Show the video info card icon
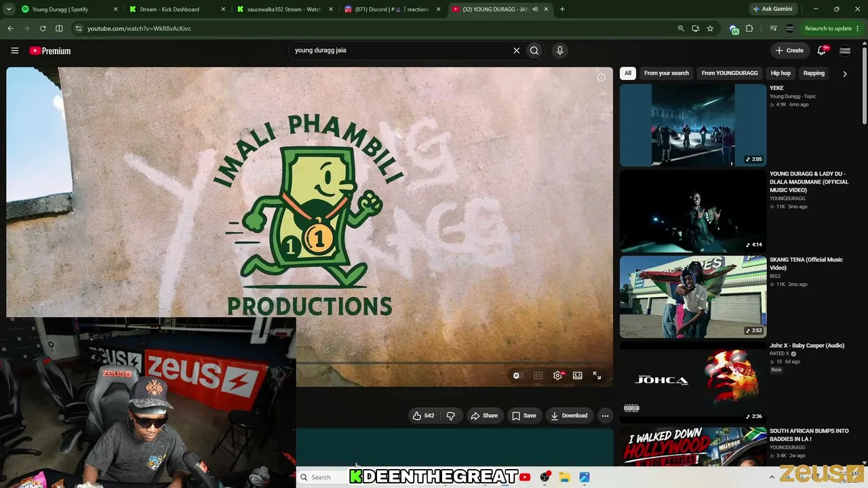Screen dimensions: 868x488 (x=601, y=77)
